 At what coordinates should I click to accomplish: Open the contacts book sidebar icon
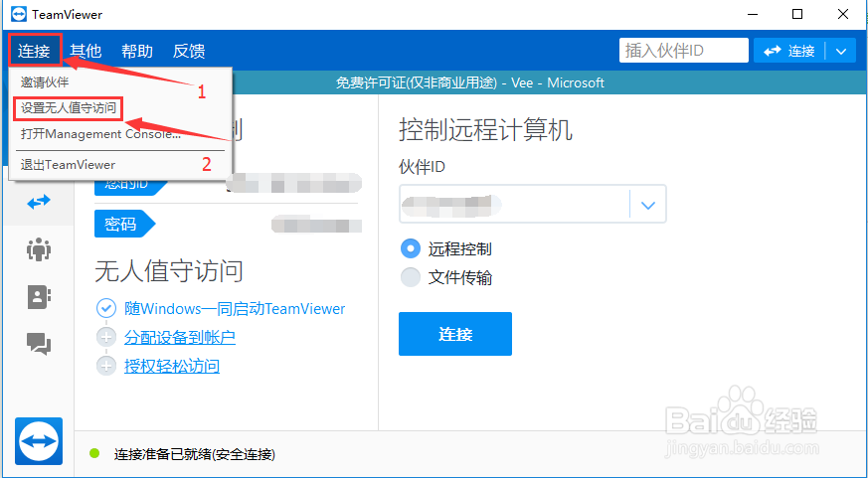click(39, 297)
